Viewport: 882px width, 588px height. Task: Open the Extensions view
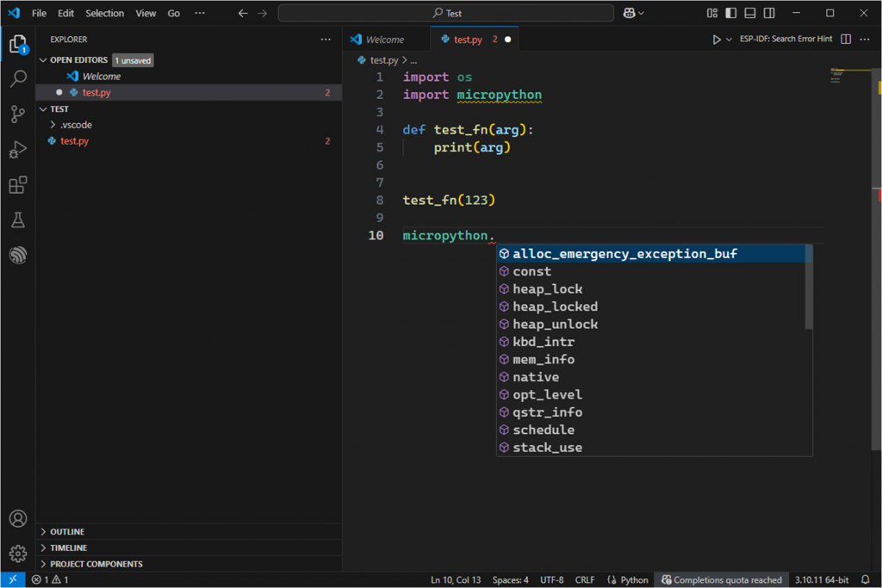pyautogui.click(x=17, y=185)
